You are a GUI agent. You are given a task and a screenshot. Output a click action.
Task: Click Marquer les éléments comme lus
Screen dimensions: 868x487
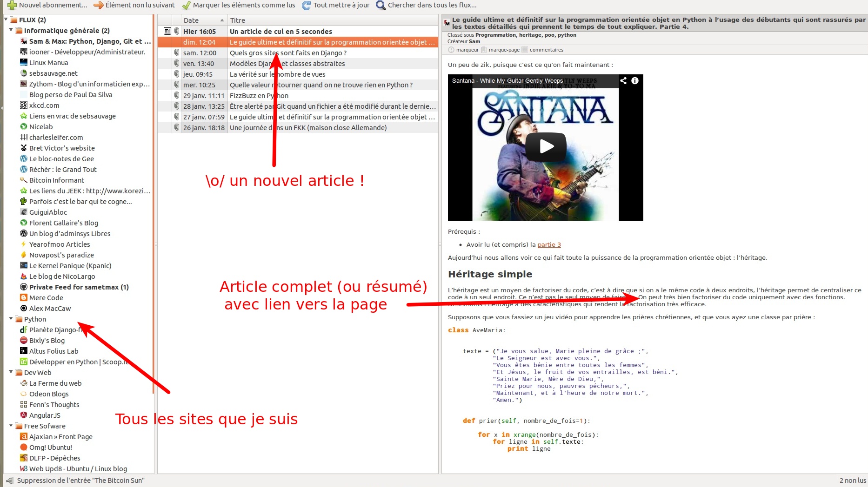pyautogui.click(x=244, y=5)
